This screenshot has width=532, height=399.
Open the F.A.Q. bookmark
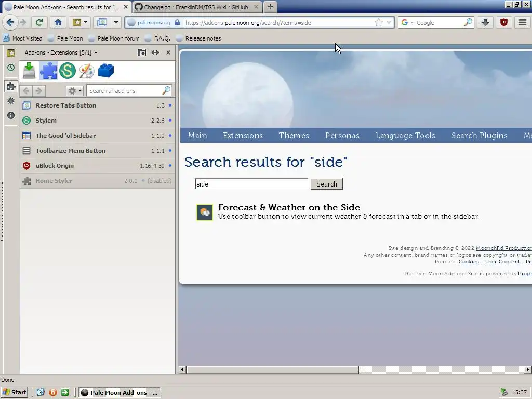(157, 38)
